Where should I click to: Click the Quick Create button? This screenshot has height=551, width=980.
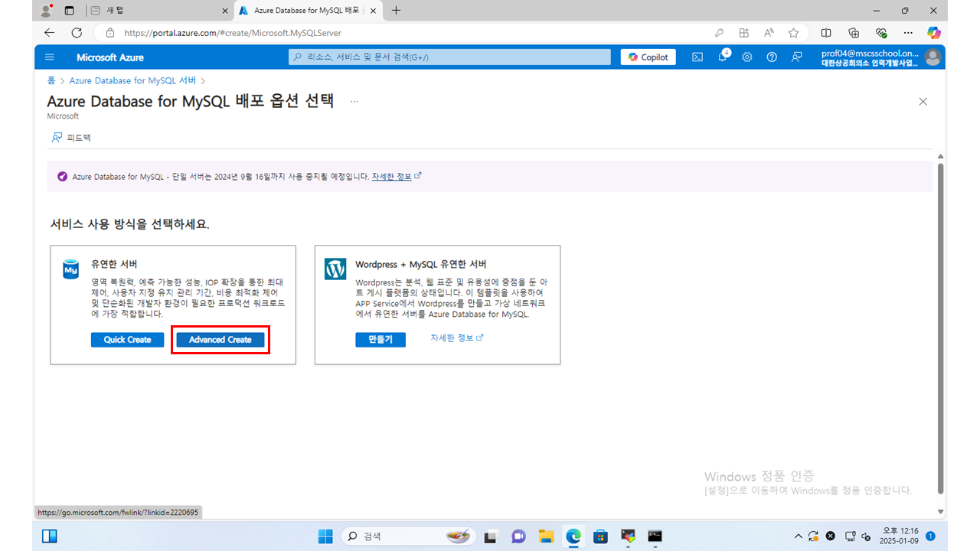(128, 340)
